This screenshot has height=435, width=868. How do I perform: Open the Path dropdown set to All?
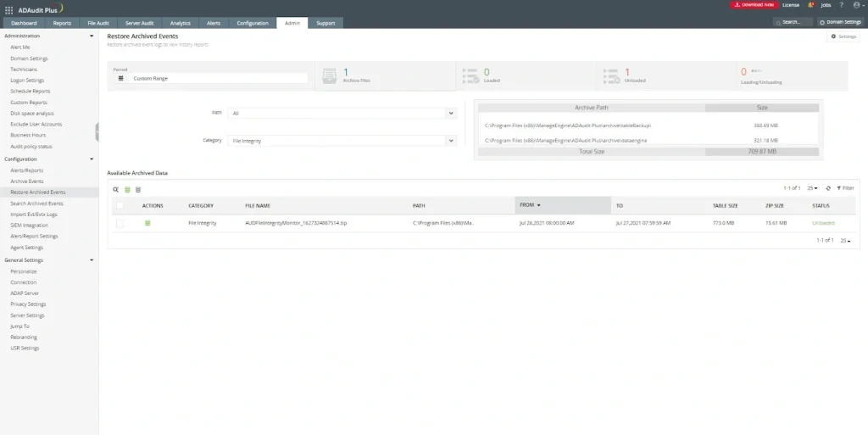coord(342,112)
